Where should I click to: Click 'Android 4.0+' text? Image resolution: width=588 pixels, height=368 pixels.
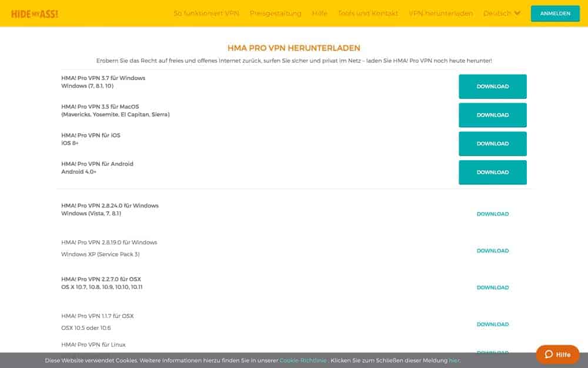pyautogui.click(x=79, y=171)
